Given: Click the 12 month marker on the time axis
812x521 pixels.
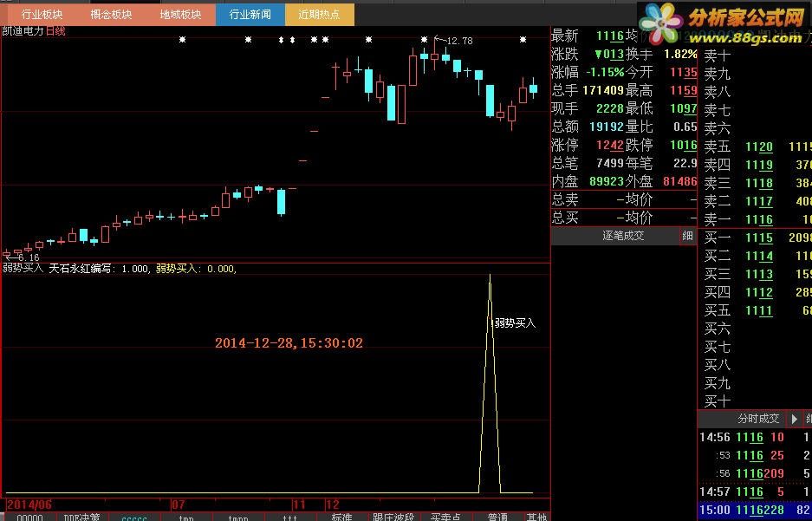Looking at the screenshot, I should coord(333,505).
